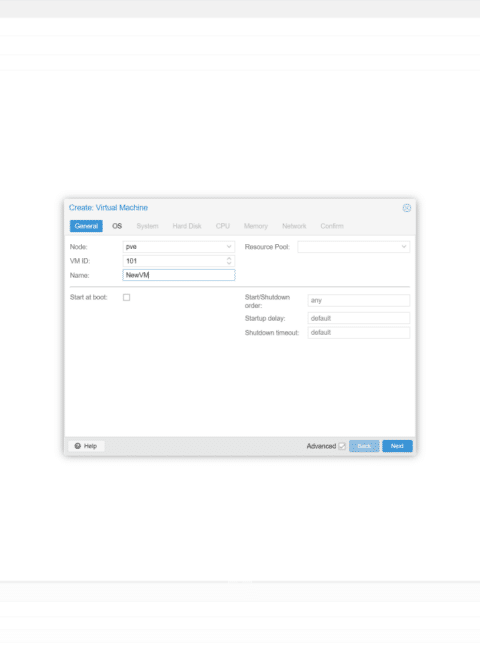Click the Shutdown timeout field
This screenshot has width=480, height=650.
pyautogui.click(x=359, y=332)
